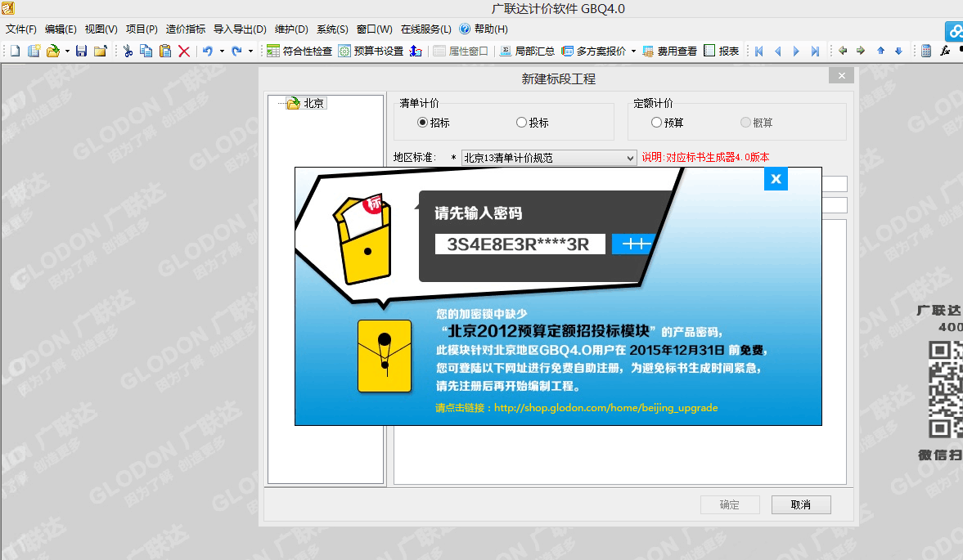
Task: Click the blue up-down arrows toolbar icon
Action: 416,51
